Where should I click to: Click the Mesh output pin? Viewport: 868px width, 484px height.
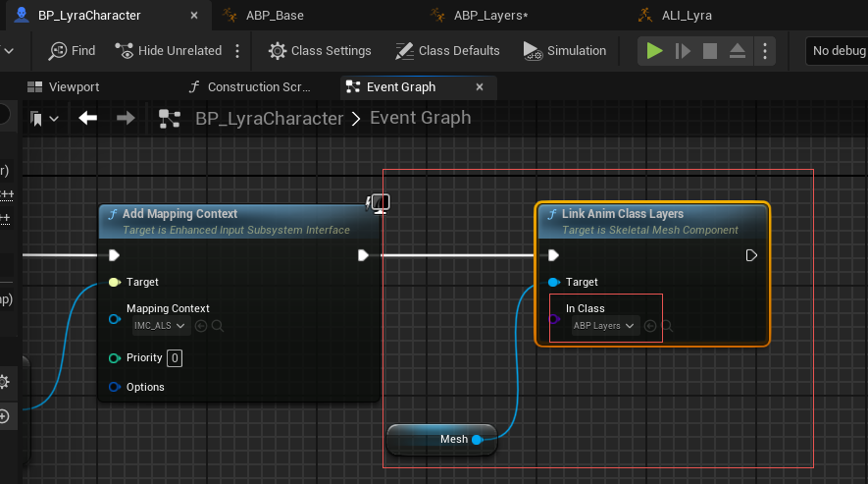pos(478,440)
